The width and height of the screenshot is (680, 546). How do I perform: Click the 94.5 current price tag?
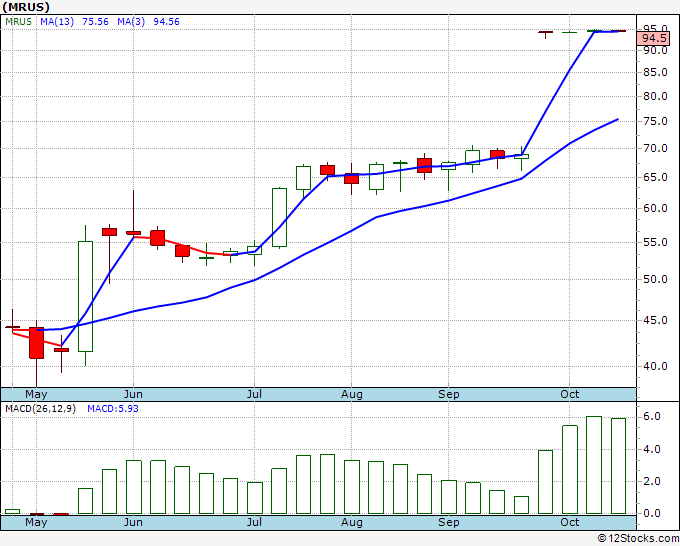click(x=654, y=39)
